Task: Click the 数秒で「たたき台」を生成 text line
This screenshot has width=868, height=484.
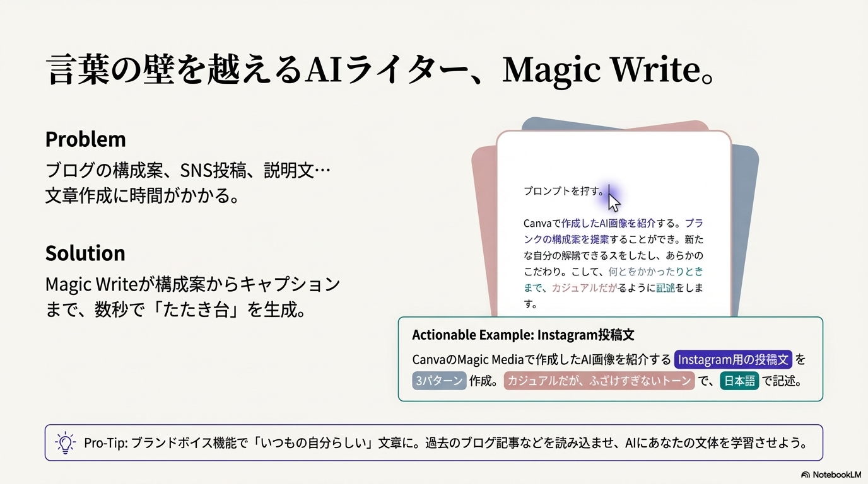Action: 175,310
